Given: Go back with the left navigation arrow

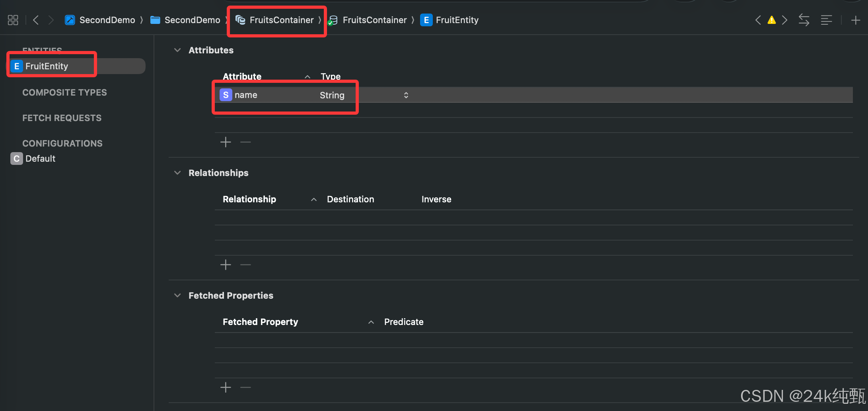Looking at the screenshot, I should coord(36,20).
